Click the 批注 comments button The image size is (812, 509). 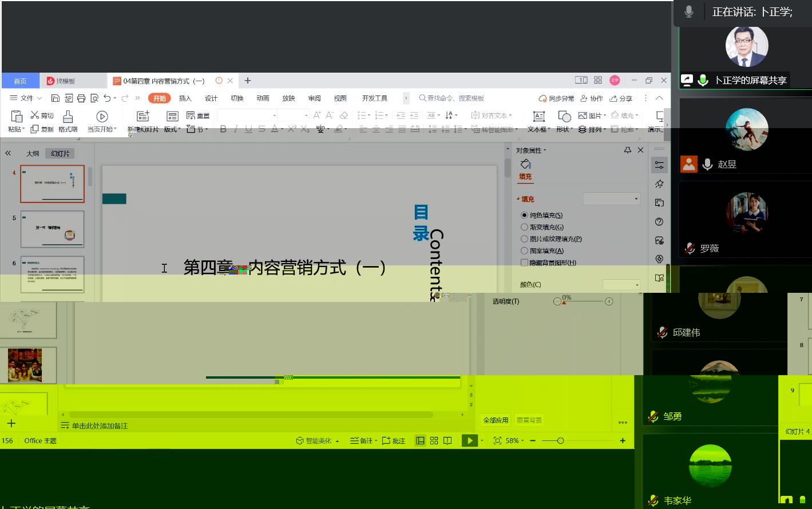point(394,441)
